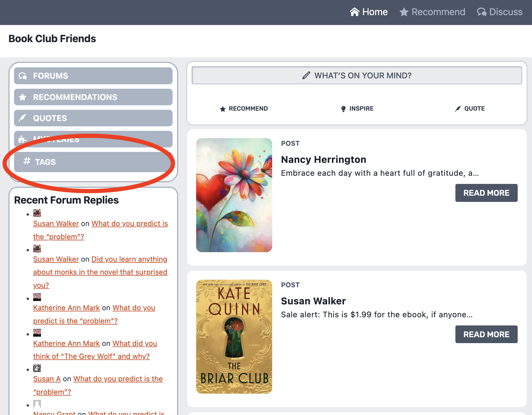Click the chat bubbles icon on Forums button
The height and width of the screenshot is (415, 532).
[23, 76]
